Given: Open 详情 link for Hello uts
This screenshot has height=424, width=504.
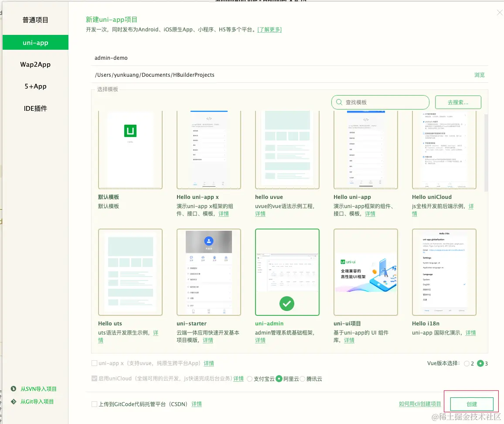Looking at the screenshot, I should point(156,333).
